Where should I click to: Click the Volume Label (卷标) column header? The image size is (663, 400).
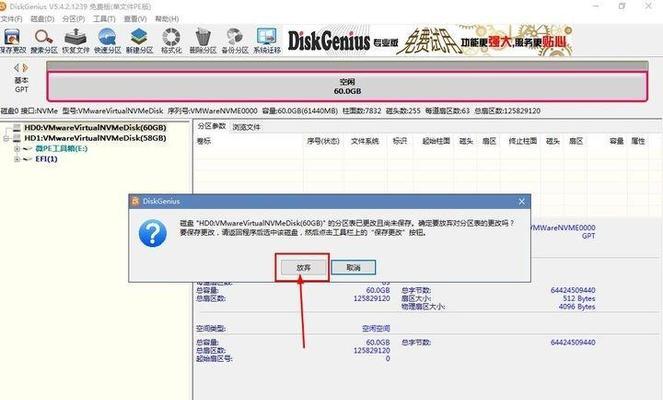204,141
